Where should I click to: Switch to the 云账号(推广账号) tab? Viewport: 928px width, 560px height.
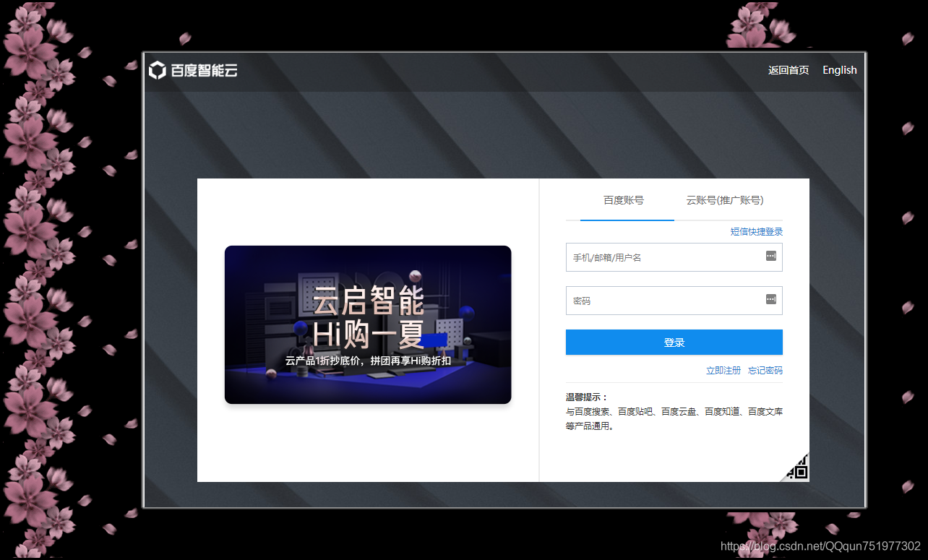pyautogui.click(x=725, y=200)
